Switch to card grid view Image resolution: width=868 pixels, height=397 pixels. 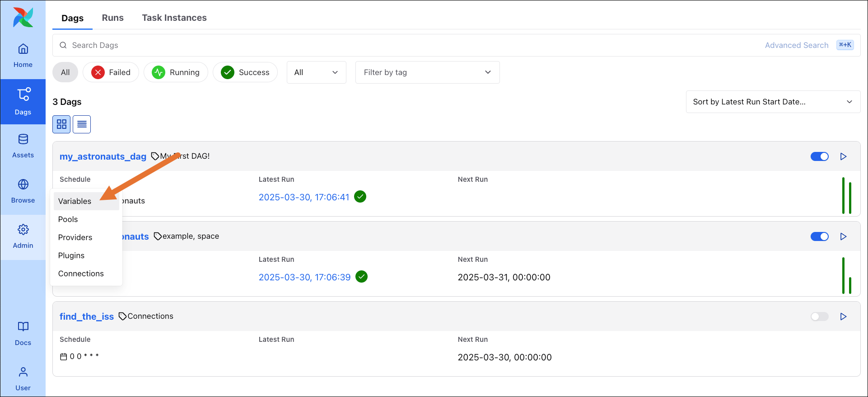tap(61, 124)
